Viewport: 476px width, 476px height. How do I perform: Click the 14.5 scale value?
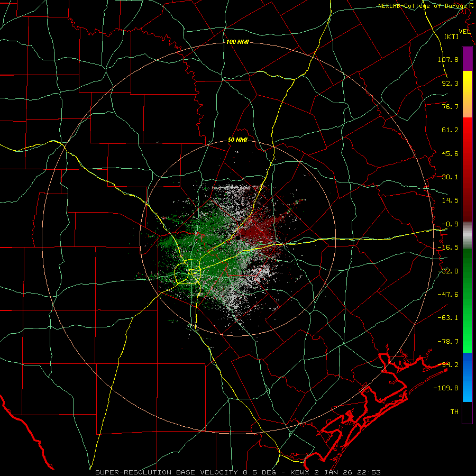(450, 200)
